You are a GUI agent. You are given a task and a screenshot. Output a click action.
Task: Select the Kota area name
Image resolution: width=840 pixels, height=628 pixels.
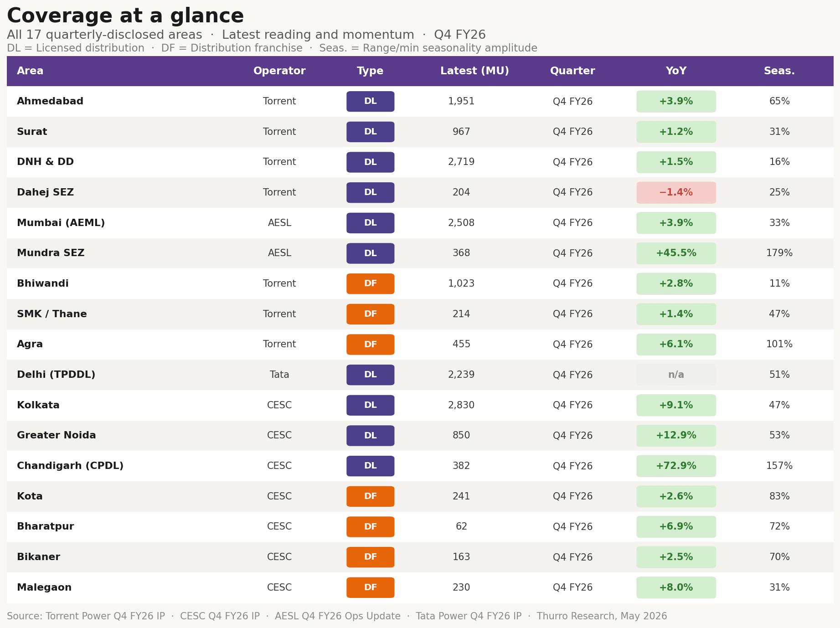click(x=30, y=496)
